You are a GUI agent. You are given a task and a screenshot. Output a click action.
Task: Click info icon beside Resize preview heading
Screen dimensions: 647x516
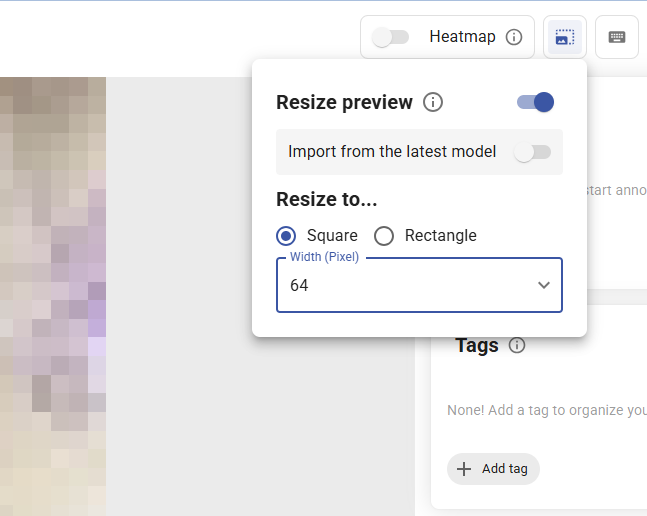point(433,102)
